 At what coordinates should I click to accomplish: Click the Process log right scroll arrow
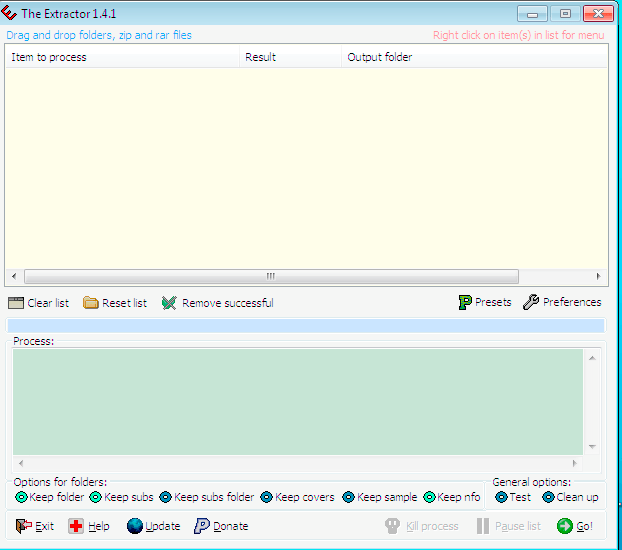(574, 463)
